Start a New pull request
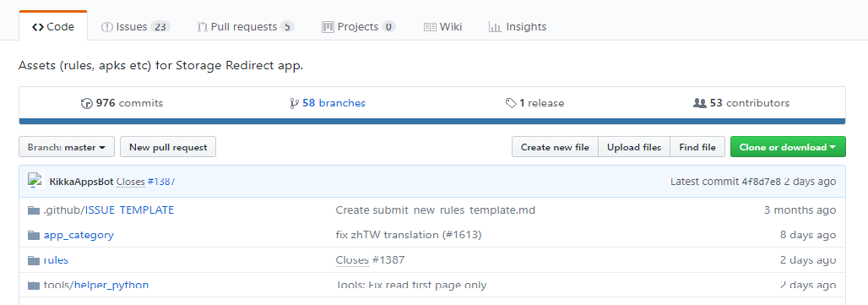The height and width of the screenshot is (305, 868). tap(168, 147)
